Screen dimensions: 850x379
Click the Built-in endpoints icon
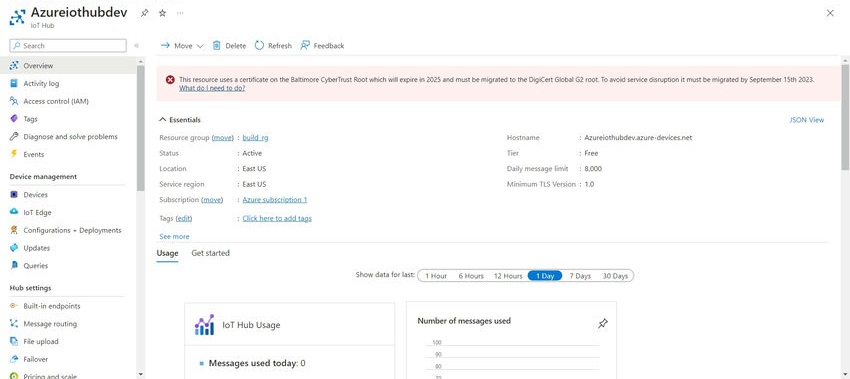[x=14, y=306]
